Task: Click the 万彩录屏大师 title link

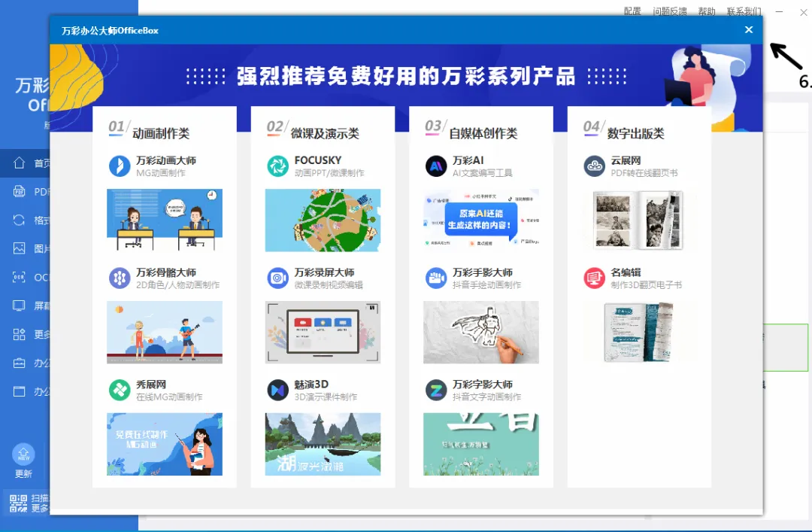Action: point(324,272)
